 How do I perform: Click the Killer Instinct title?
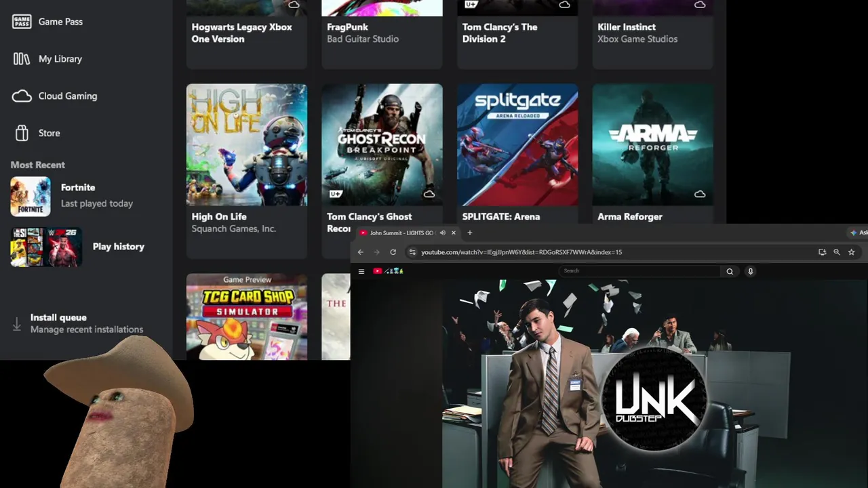627,27
